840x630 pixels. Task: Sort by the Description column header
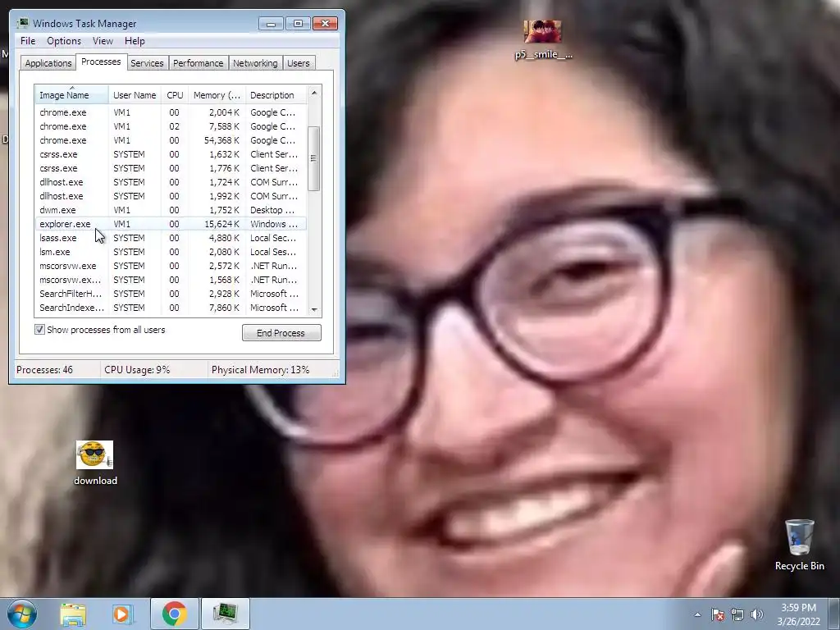pos(276,95)
